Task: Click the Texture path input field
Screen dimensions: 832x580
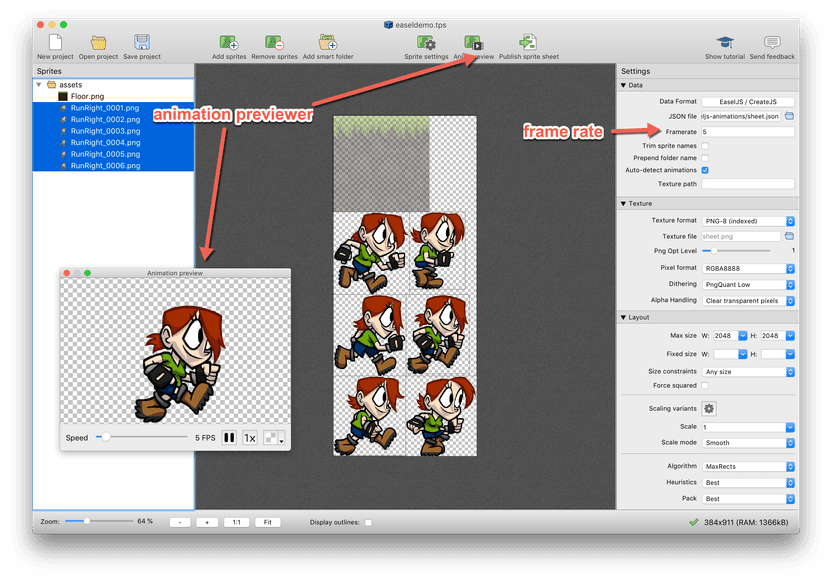Action: [748, 184]
